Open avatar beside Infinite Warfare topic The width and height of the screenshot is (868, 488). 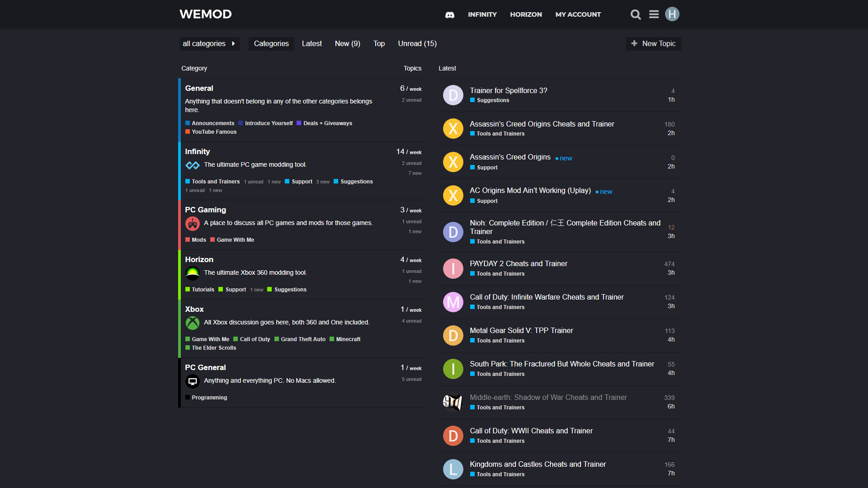[x=453, y=302]
